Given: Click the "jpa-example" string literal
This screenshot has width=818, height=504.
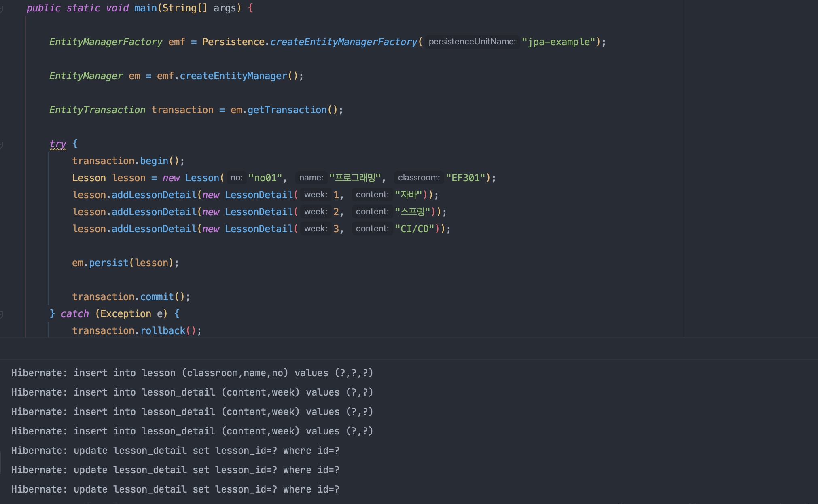Looking at the screenshot, I should click(558, 42).
